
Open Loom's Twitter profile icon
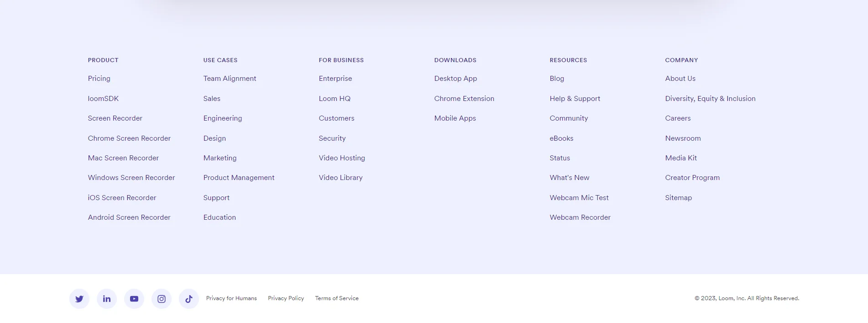tap(79, 299)
